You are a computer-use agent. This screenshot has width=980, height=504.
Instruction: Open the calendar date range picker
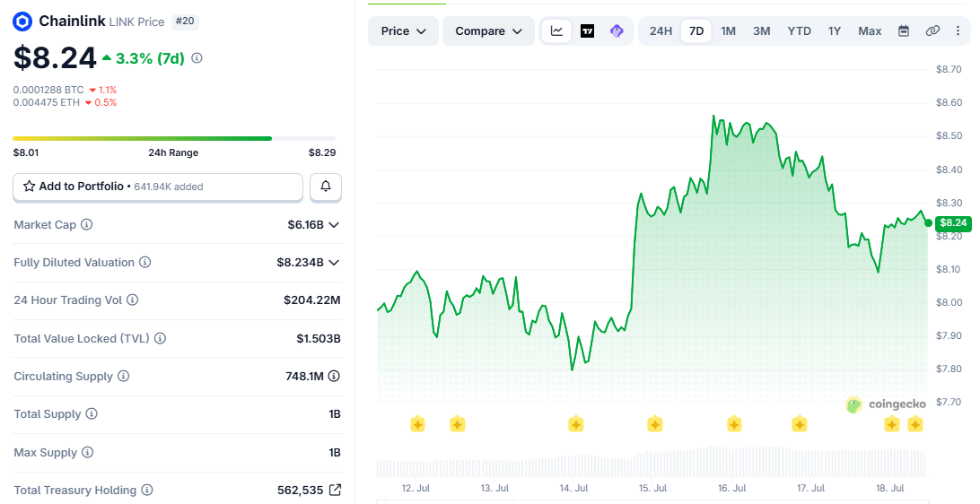coord(904,30)
